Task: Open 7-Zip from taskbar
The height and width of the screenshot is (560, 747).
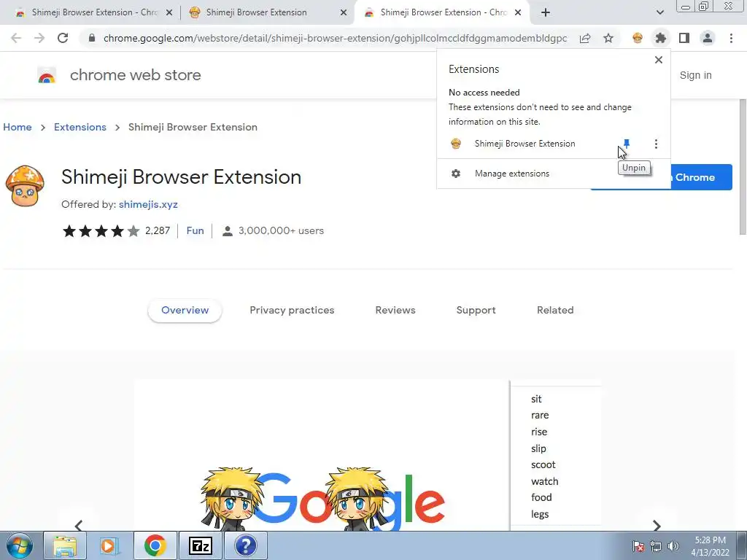Action: [200, 545]
